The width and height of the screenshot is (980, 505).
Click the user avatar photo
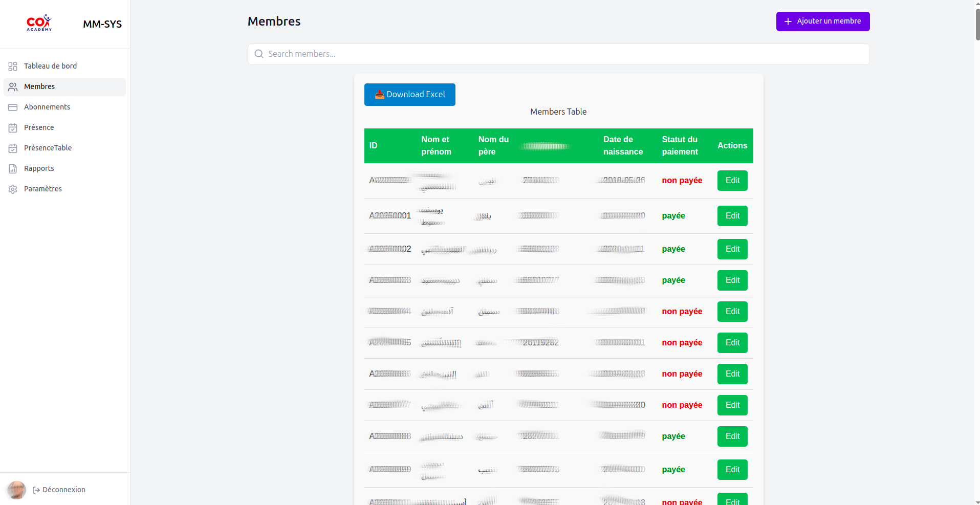[16, 490]
